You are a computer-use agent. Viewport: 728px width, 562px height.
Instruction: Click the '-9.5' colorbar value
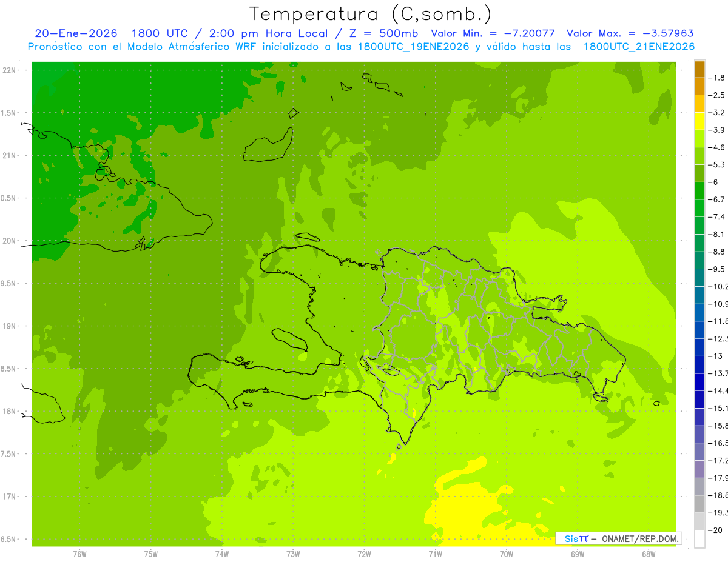tap(716, 269)
